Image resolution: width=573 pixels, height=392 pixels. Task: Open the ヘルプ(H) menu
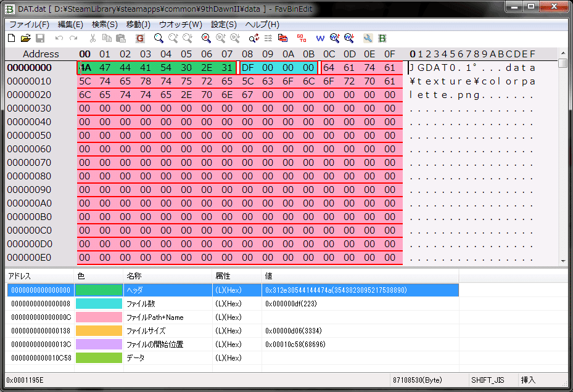(262, 25)
